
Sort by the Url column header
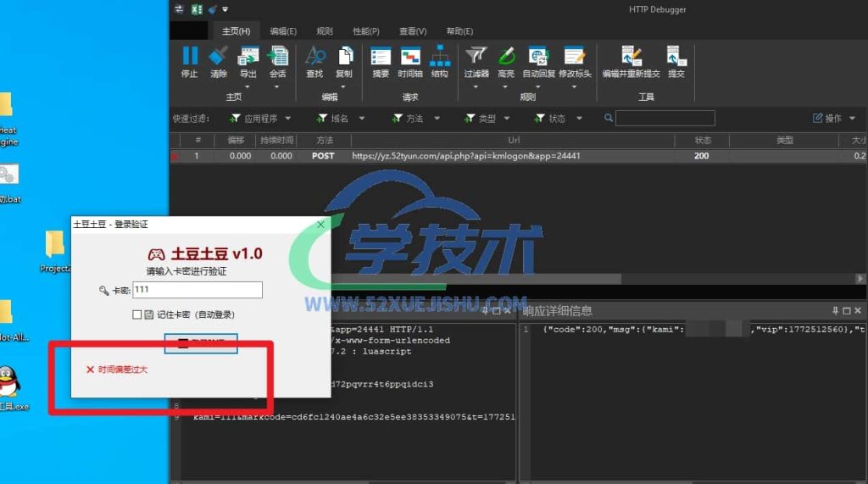coord(513,140)
